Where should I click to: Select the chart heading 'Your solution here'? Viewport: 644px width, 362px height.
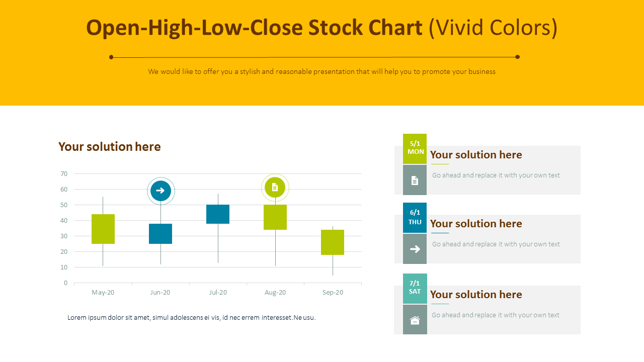click(x=110, y=147)
